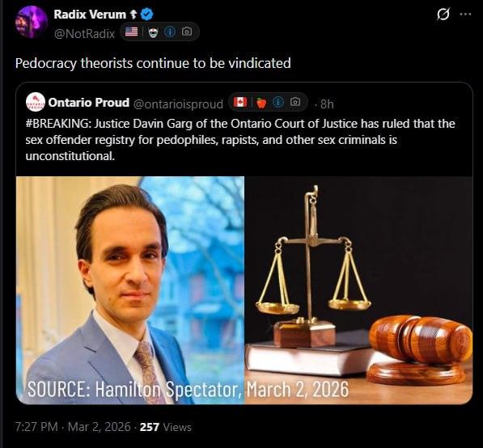Click the info icon next to Ontario Proud
This screenshot has height=448, width=483.
(278, 102)
